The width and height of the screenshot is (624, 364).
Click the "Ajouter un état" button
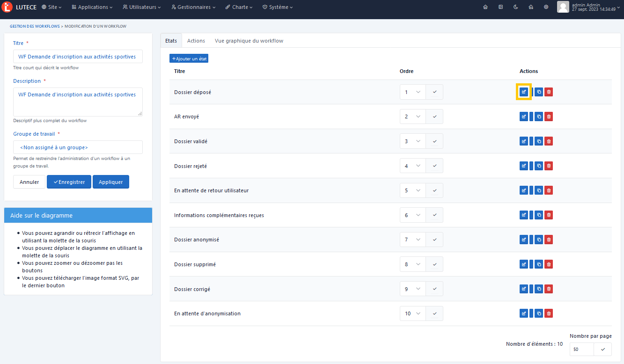click(x=189, y=59)
